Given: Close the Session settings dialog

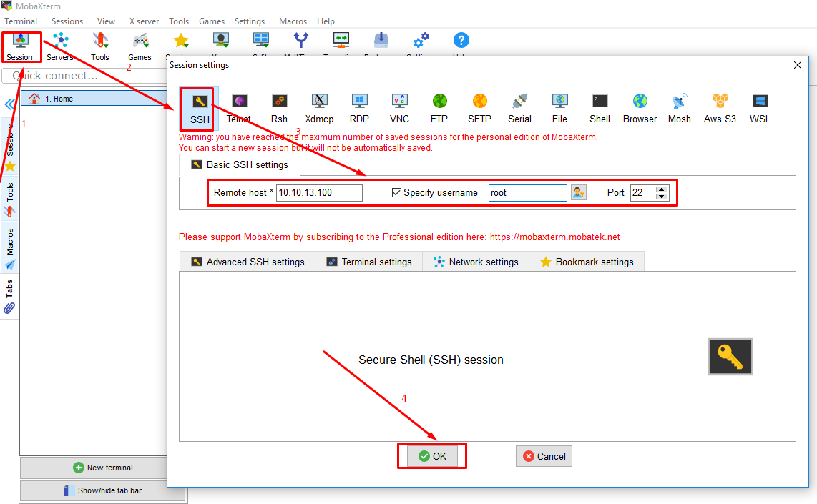Looking at the screenshot, I should tap(797, 65).
